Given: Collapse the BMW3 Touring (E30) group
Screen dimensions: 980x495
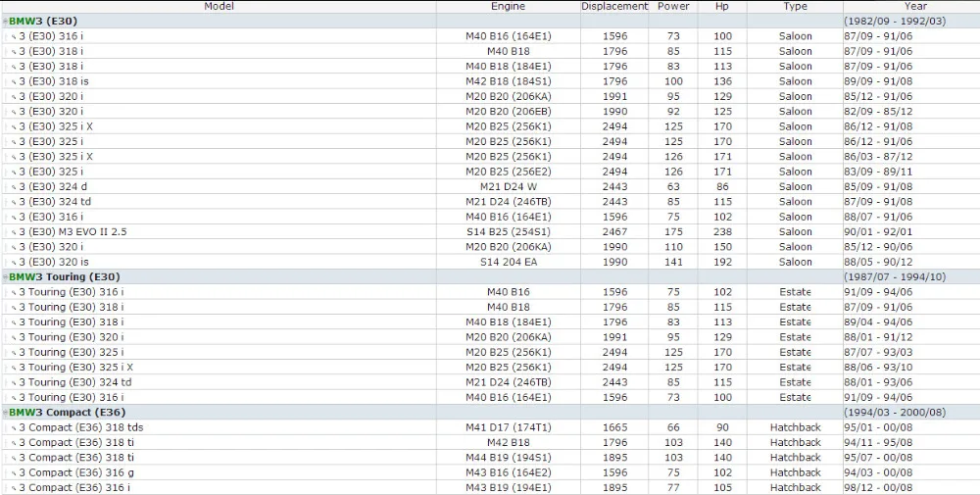Looking at the screenshot, I should (x=5, y=276).
